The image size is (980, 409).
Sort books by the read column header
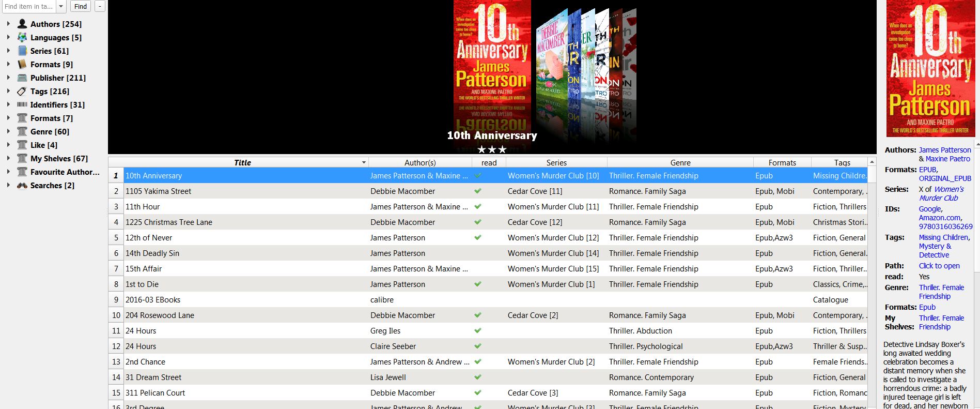click(x=489, y=162)
